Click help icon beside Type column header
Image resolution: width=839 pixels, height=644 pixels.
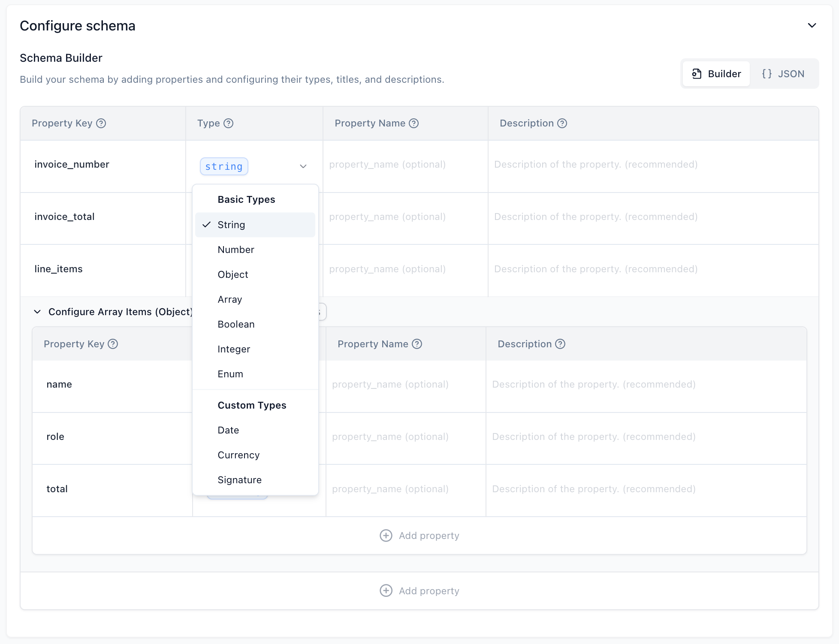click(x=229, y=123)
